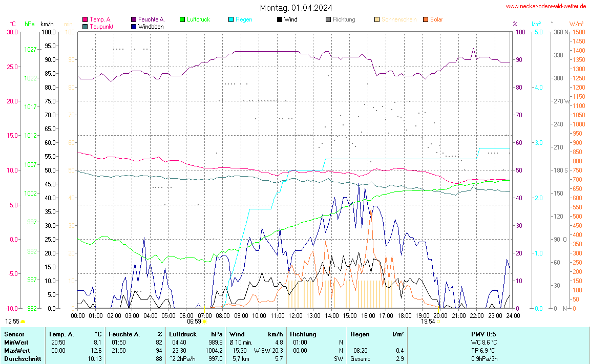Click the green Luftdruck legend square
The height and width of the screenshot is (364, 590).
point(182,19)
